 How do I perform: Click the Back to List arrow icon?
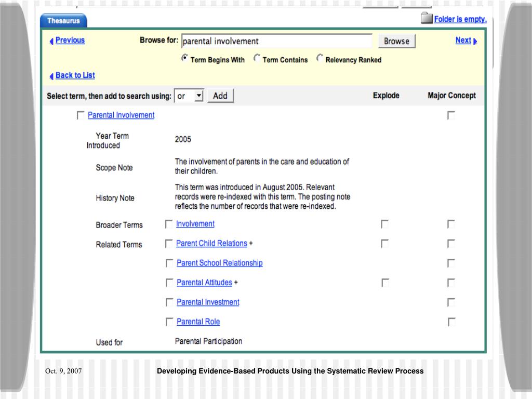coord(51,76)
